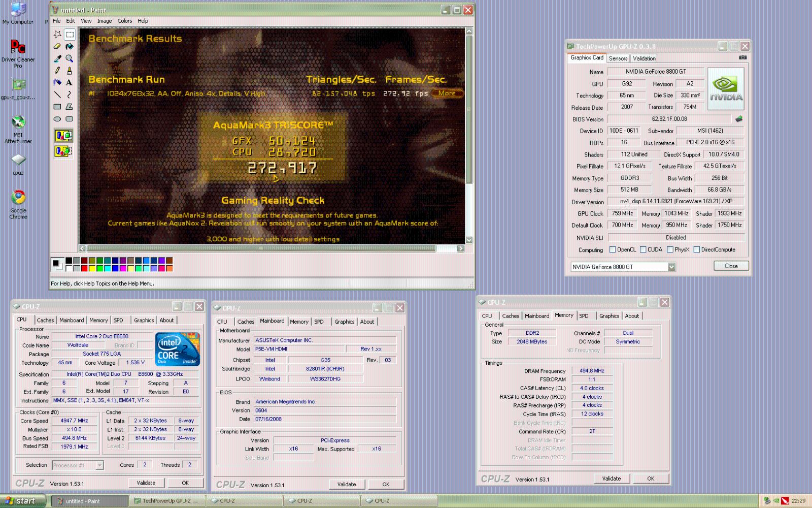Pick the Polygon shape tool
The height and width of the screenshot is (508, 812).
click(70, 107)
